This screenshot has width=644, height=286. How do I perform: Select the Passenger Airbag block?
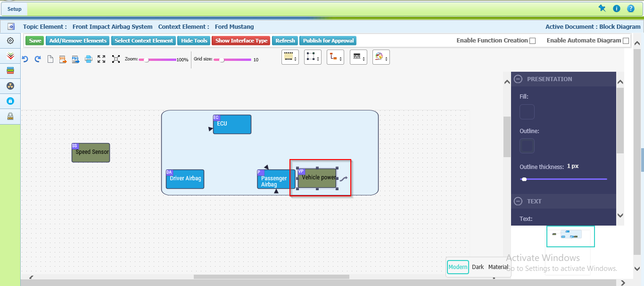(x=276, y=179)
